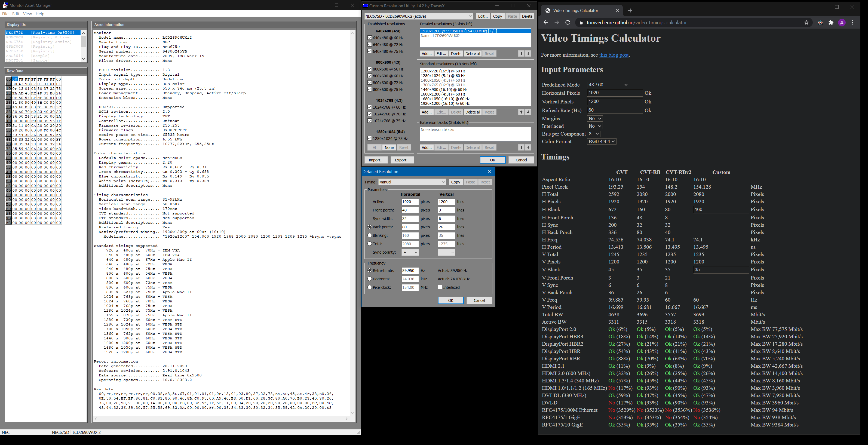Open a new browser tab
Viewport: 868px width, 445px height.
click(630, 10)
